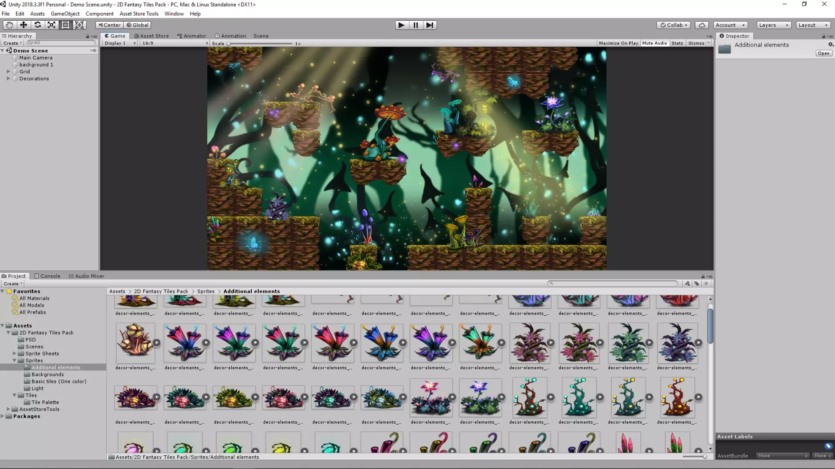This screenshot has width=835, height=469.
Task: Click the Open button in Inspector
Action: 823,53
